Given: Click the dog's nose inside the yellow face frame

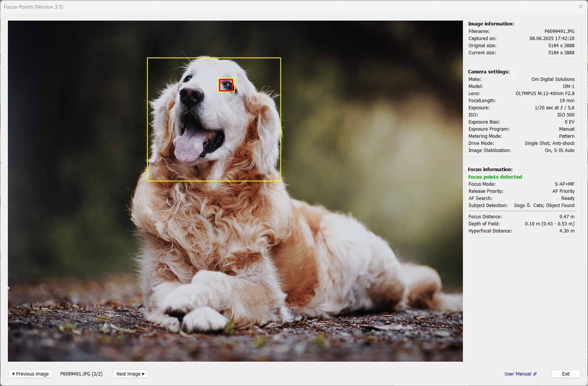Looking at the screenshot, I should click(191, 95).
